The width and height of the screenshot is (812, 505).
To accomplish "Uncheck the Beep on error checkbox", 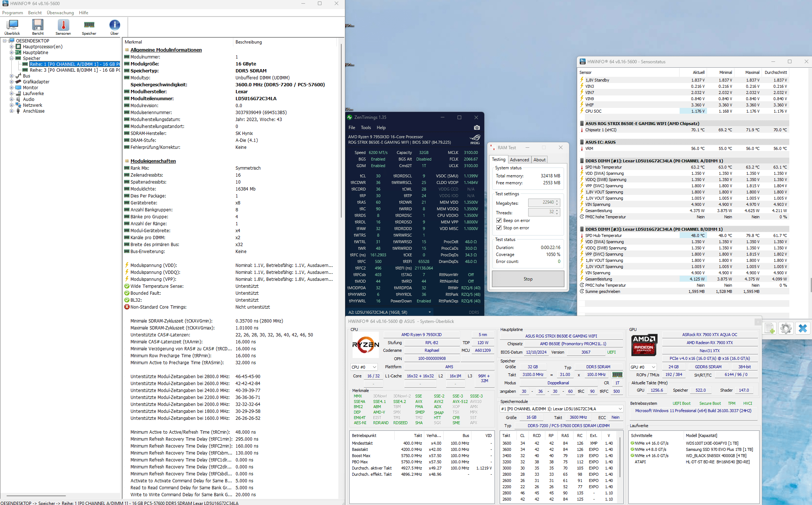I will pyautogui.click(x=499, y=221).
